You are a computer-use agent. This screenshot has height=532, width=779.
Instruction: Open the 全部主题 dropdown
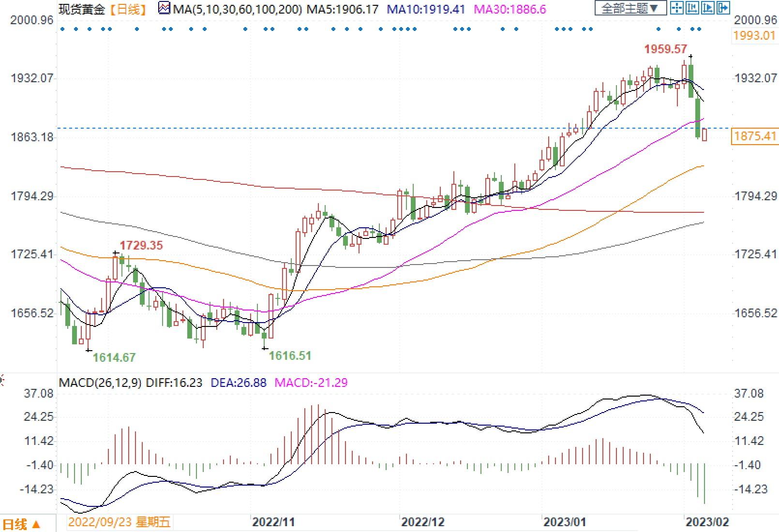629,8
